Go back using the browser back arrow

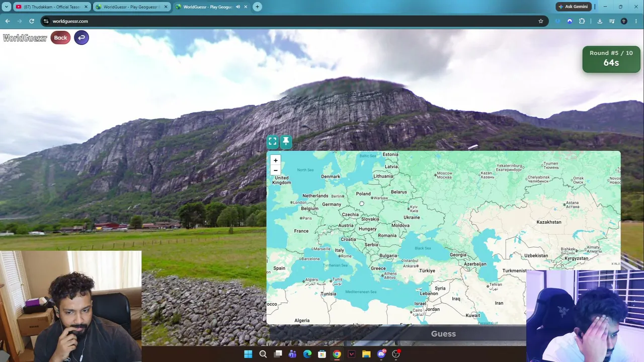8,21
